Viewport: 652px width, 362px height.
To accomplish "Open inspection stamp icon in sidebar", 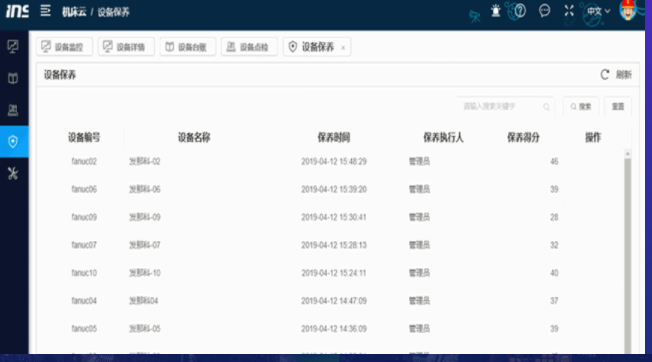I will tap(13, 110).
